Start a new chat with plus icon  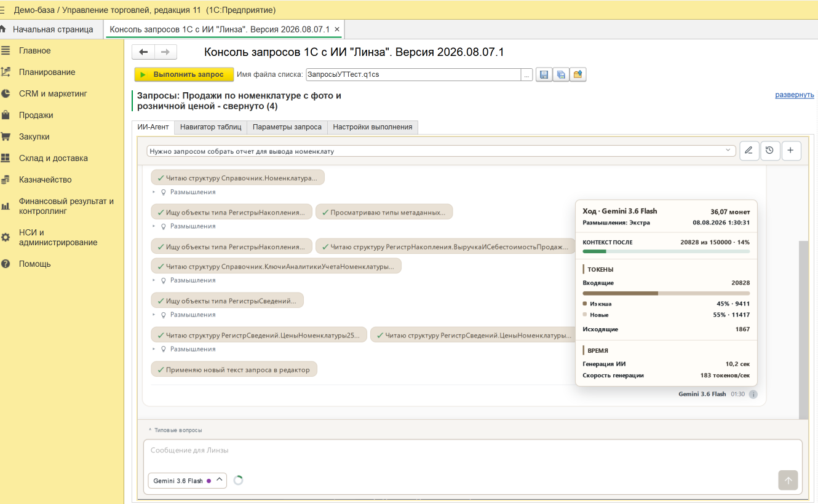pos(791,151)
